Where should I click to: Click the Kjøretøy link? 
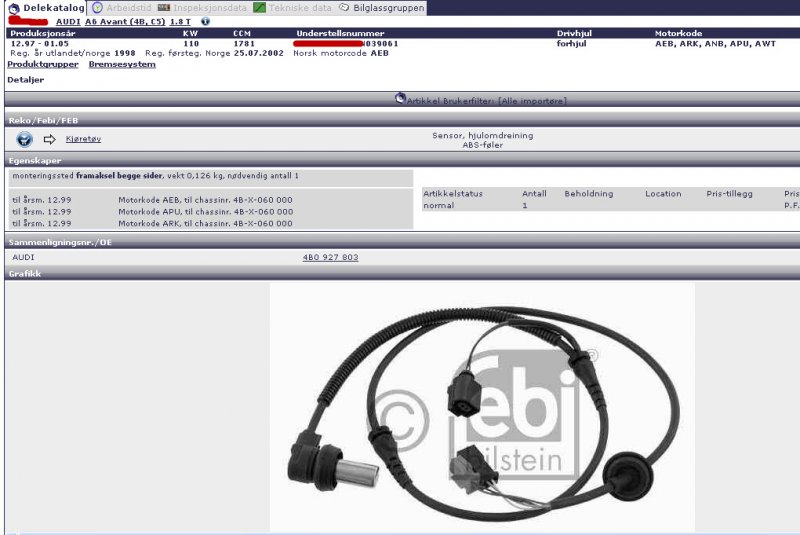[83, 139]
